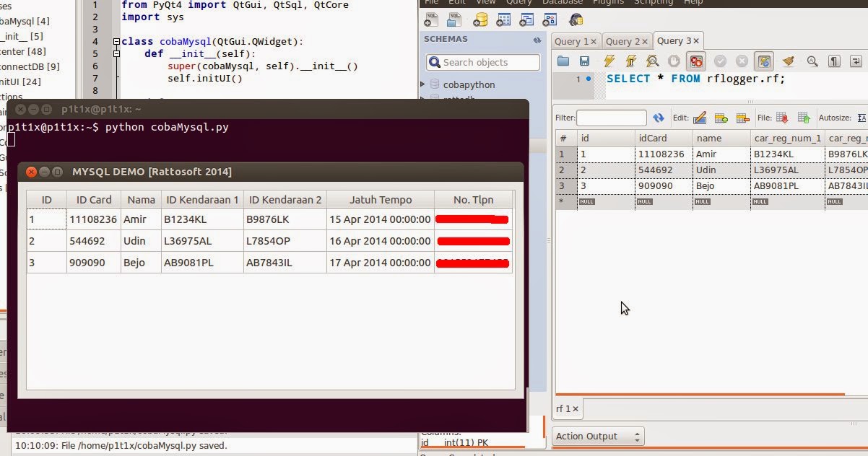Delete selected rows from result grid
Viewport: 868px width, 456px height.
tap(742, 118)
